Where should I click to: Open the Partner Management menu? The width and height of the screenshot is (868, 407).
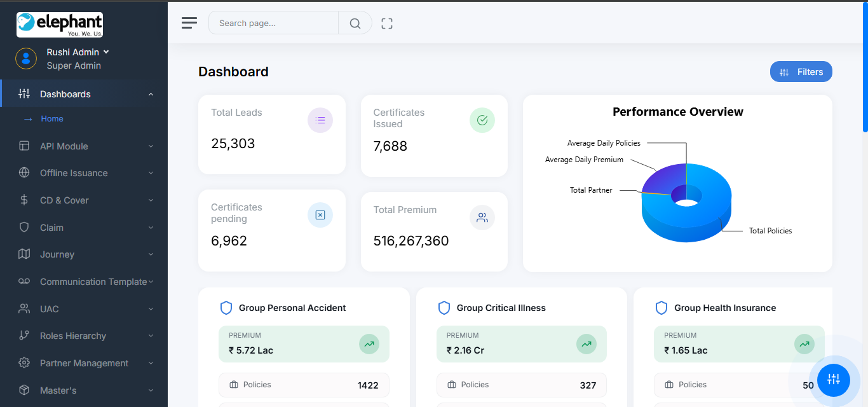point(84,363)
